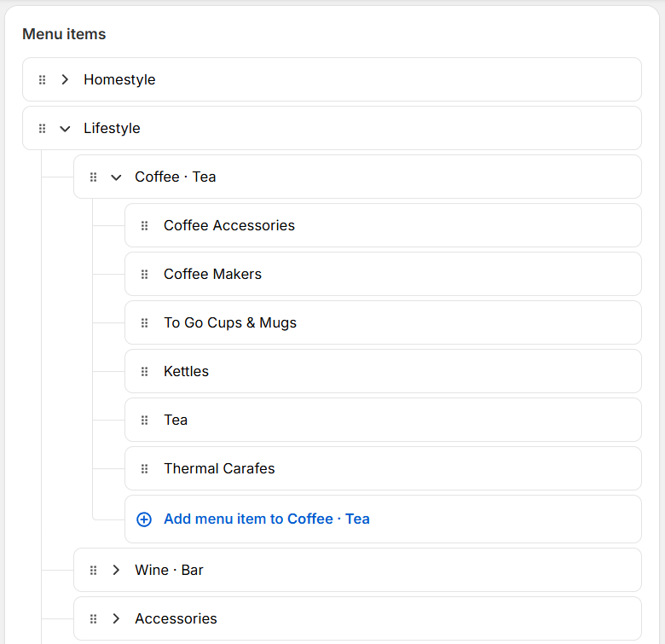Click Add menu item to Coffee · Tea
665x644 pixels.
coord(267,519)
